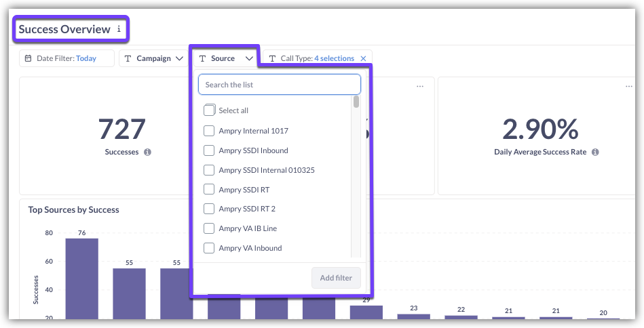Open ellipsis menu on Daily Average Success Rate card
Viewport: 644px width, 328px height.
tap(628, 86)
